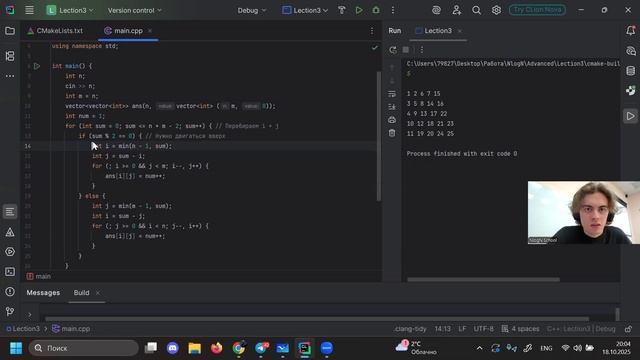Open Run panel more options icon
The height and width of the screenshot is (360, 640).
(x=422, y=50)
